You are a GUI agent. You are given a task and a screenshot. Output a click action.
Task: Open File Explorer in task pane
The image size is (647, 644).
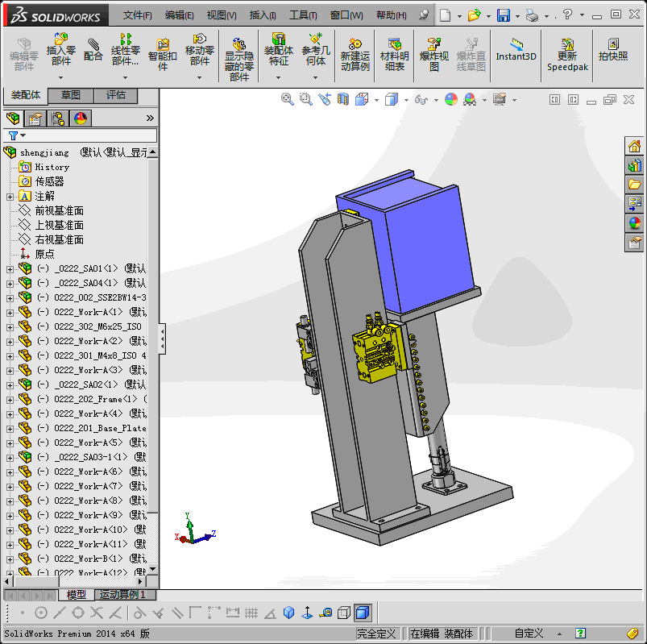pyautogui.click(x=634, y=185)
